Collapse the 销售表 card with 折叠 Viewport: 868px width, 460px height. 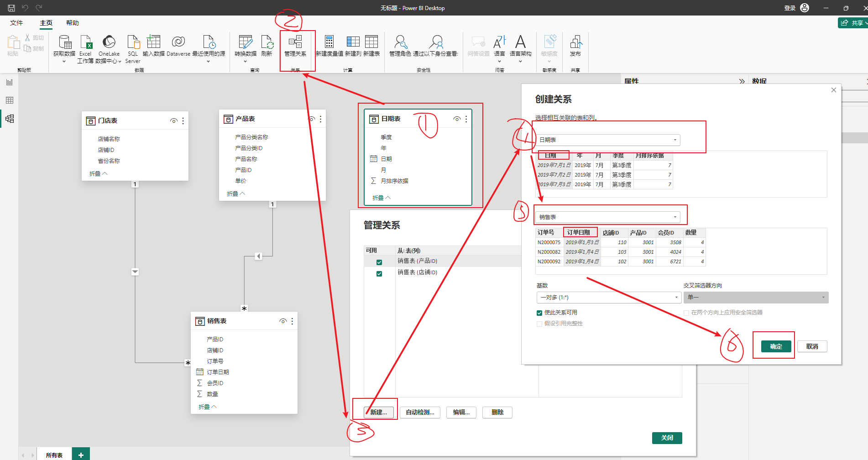click(208, 407)
